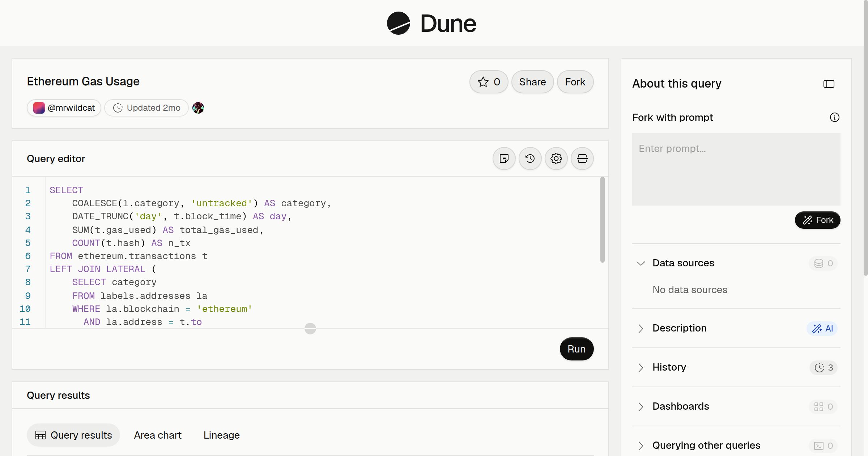Click the 'No data sources' text
The image size is (868, 456).
click(x=690, y=290)
